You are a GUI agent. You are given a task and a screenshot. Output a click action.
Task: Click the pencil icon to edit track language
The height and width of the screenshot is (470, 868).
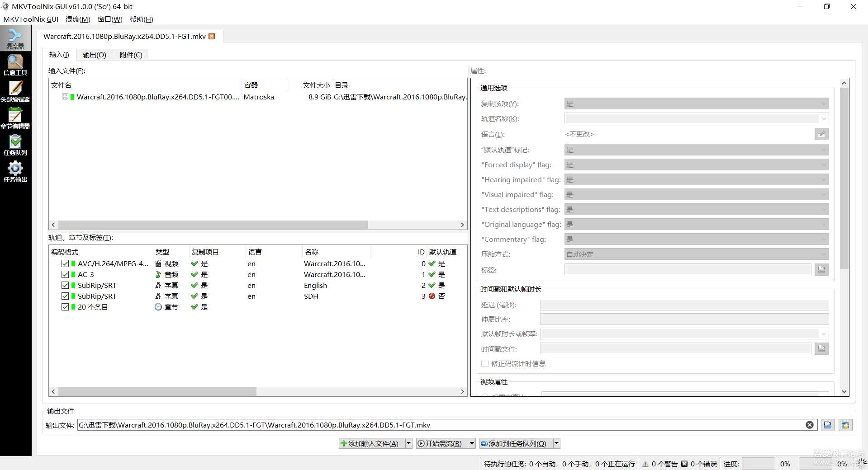(821, 134)
